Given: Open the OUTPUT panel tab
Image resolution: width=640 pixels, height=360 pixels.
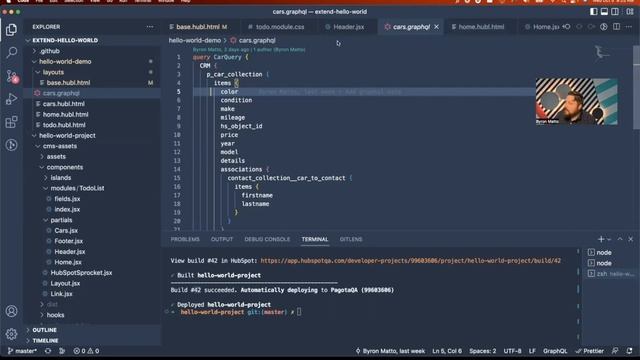Looking at the screenshot, I should pyautogui.click(x=222, y=239).
